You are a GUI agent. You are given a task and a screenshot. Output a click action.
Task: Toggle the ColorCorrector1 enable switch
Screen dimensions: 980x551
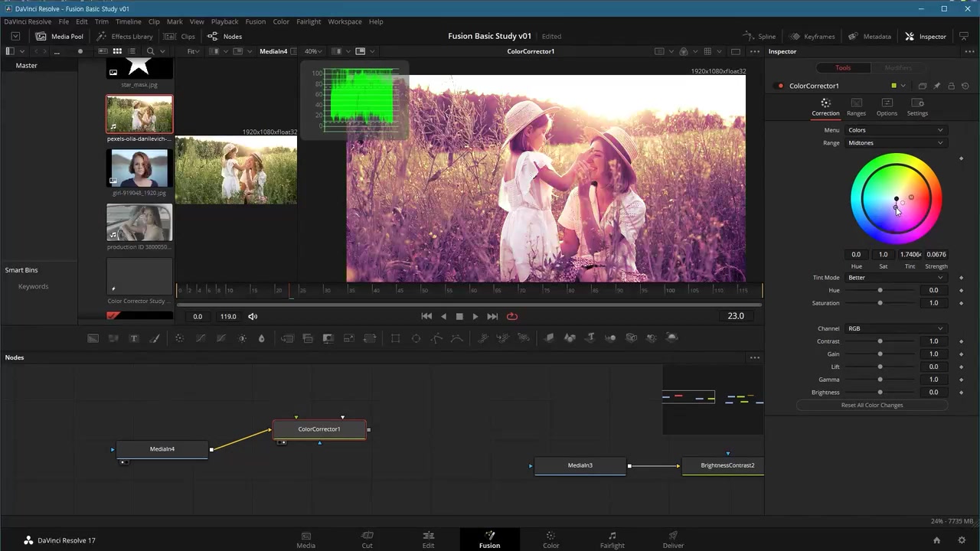tap(779, 86)
